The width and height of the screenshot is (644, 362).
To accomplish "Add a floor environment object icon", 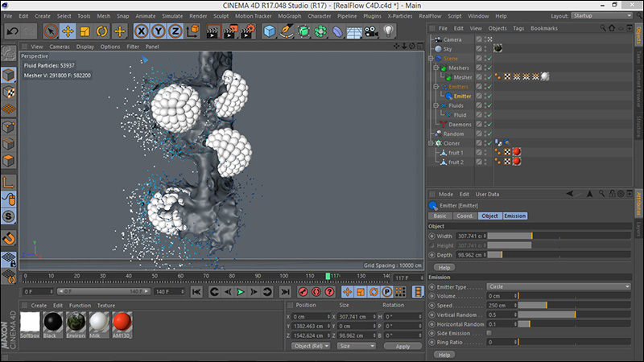I will click(354, 31).
